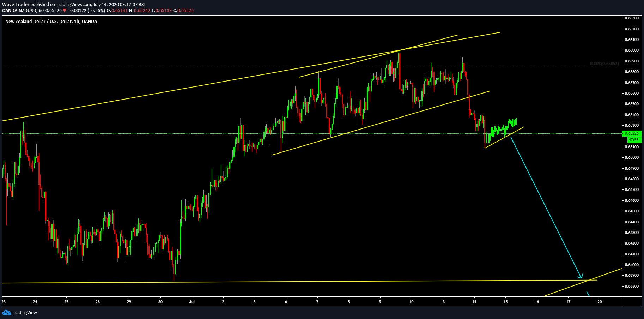
Task: Click date label 25 on time axis
Action: (66, 302)
